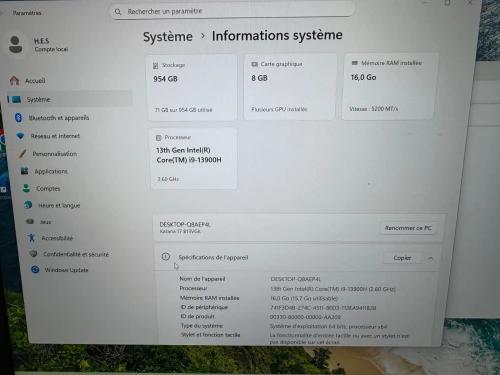
Task: Click the DESKTOP-Q8AEP4L name in top panel
Action: (x=185, y=224)
